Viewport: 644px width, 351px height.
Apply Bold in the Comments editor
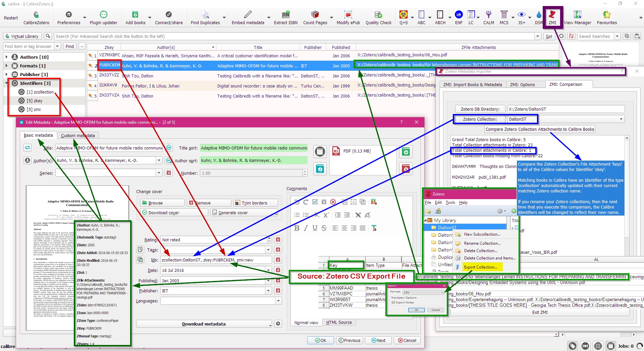[x=297, y=228]
